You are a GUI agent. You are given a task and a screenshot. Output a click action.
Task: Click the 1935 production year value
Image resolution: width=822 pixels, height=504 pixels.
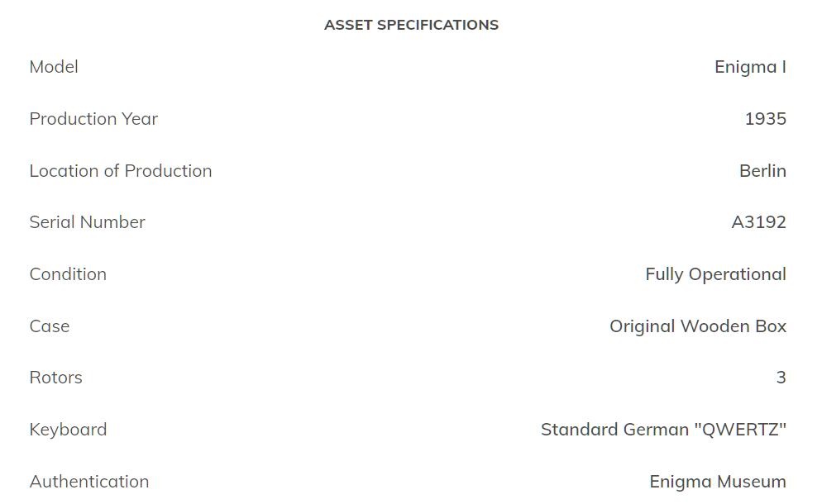(765, 119)
